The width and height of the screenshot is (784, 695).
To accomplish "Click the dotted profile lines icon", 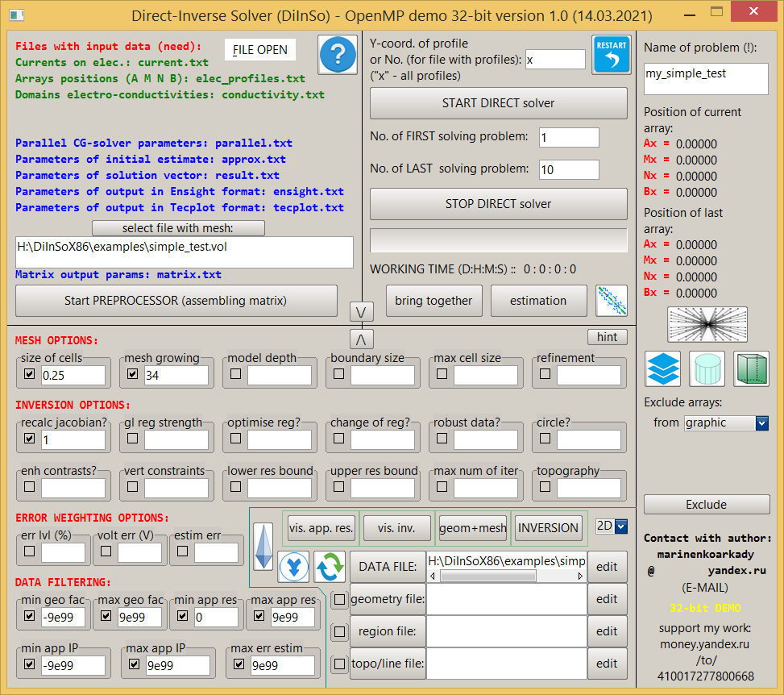I will [x=612, y=301].
